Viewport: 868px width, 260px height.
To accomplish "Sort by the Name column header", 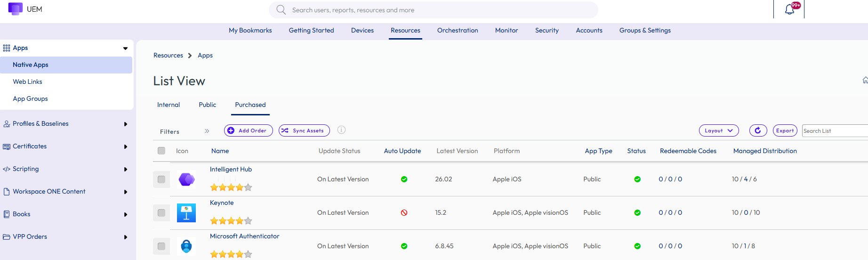I will click(220, 151).
